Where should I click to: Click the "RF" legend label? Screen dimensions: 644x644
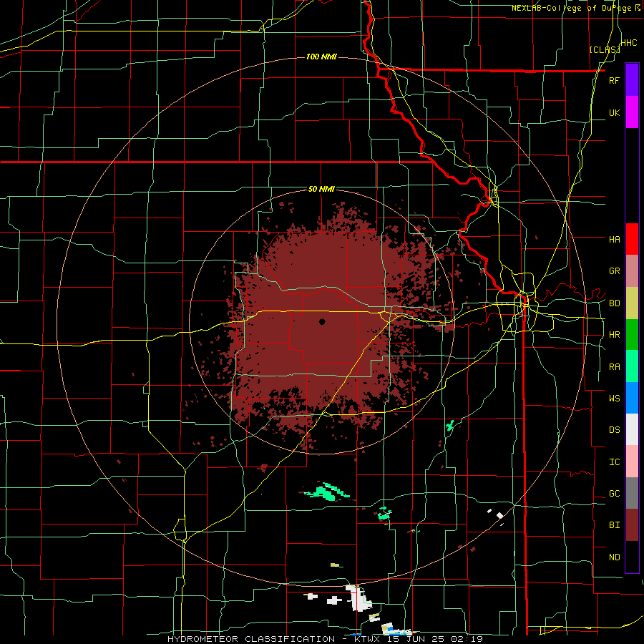coord(614,80)
